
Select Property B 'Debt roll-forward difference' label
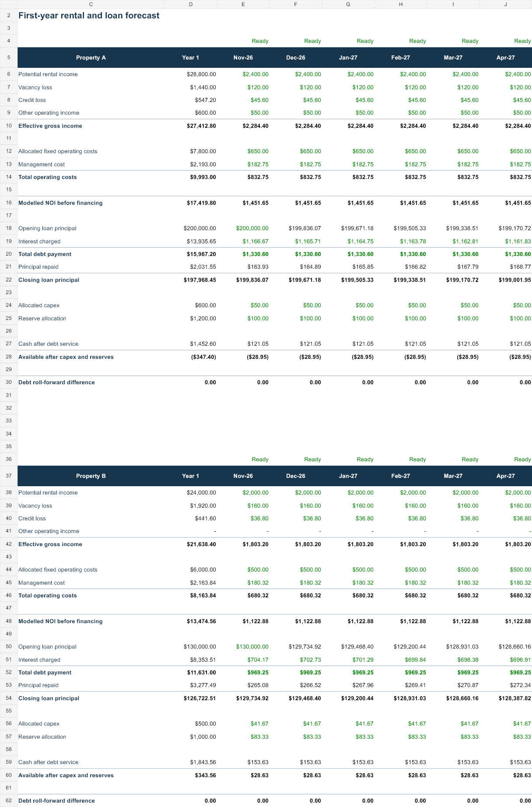click(56, 801)
